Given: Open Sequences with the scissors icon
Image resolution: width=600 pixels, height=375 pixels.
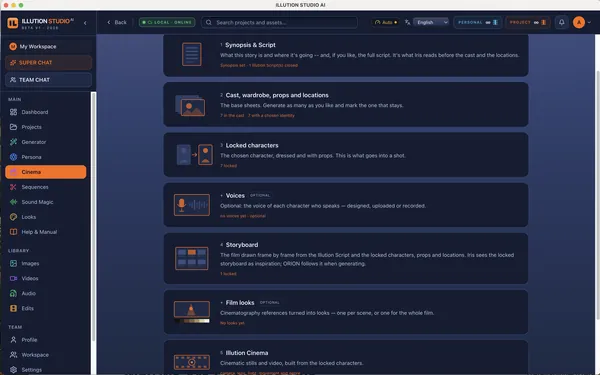Looking at the screenshot, I should (x=46, y=187).
